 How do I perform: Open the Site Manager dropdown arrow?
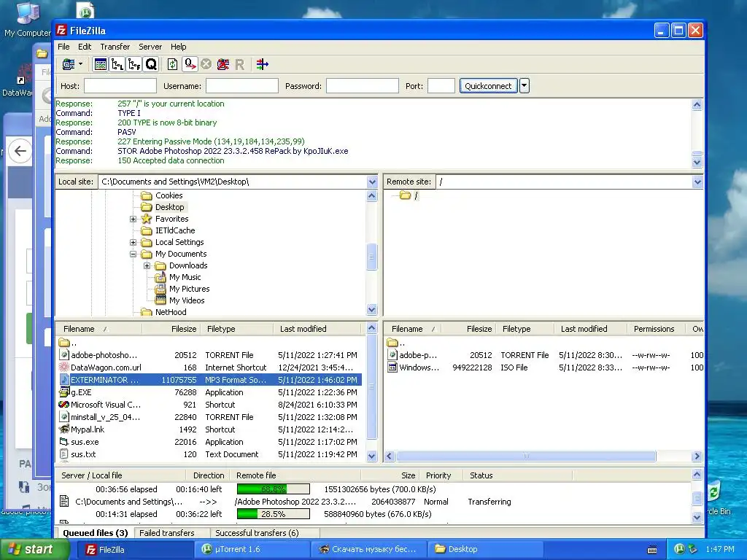tap(80, 64)
